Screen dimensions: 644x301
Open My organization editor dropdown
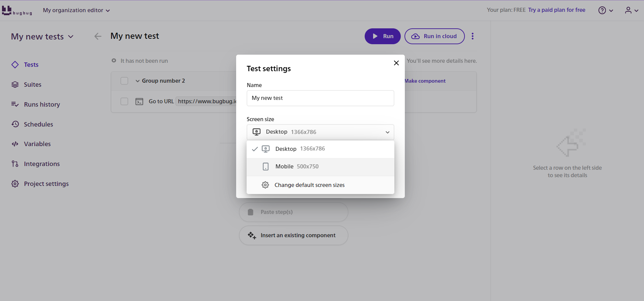click(x=76, y=10)
